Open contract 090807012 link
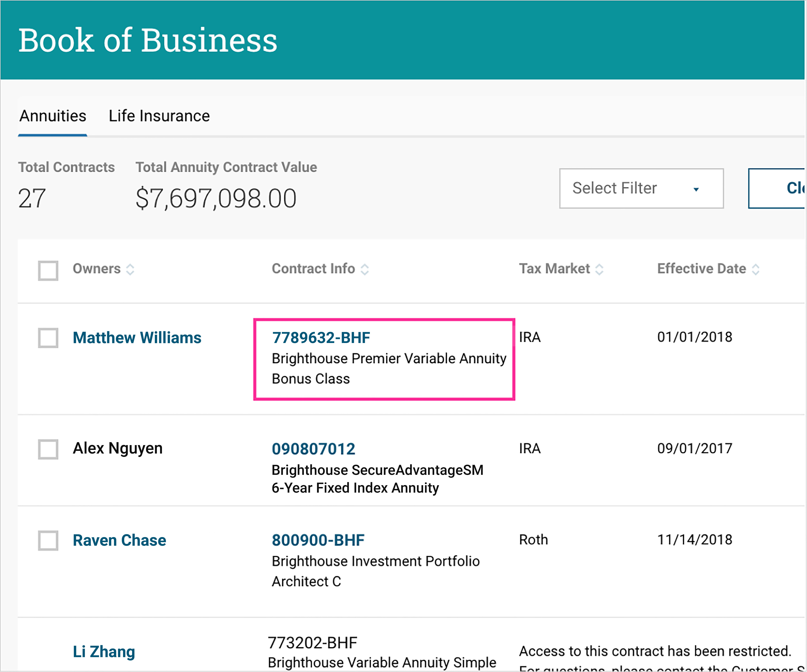807x672 pixels. pos(313,449)
